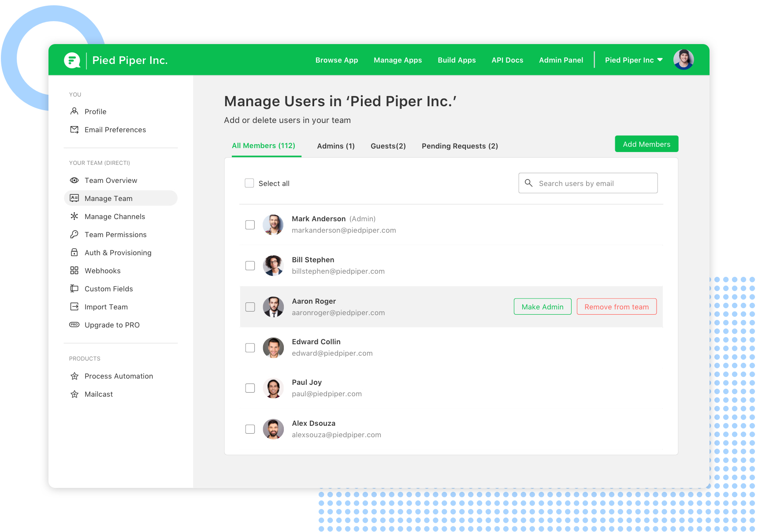Make Aaron Roger an admin

click(542, 307)
